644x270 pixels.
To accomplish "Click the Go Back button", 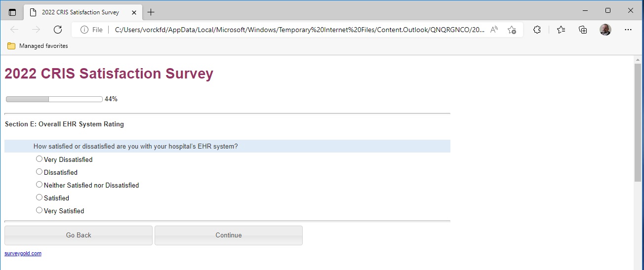I will 79,235.
